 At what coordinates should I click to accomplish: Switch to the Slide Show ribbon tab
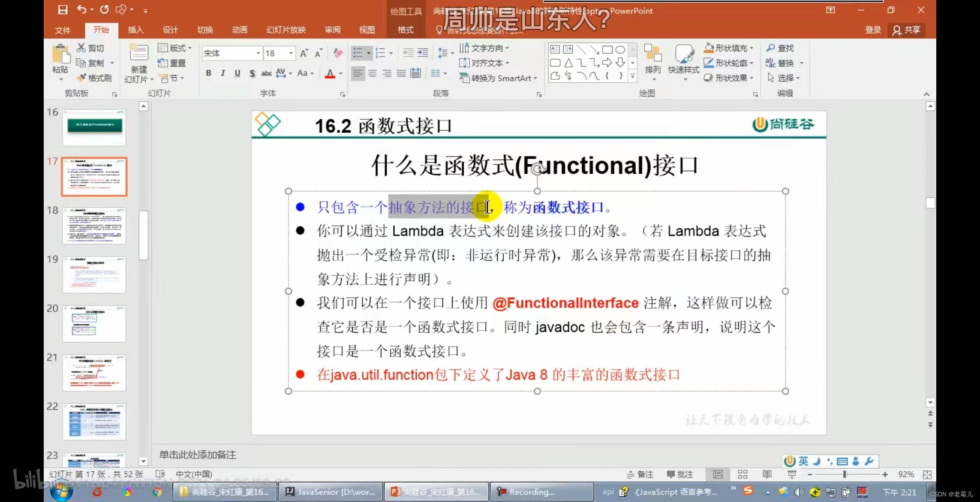(286, 30)
